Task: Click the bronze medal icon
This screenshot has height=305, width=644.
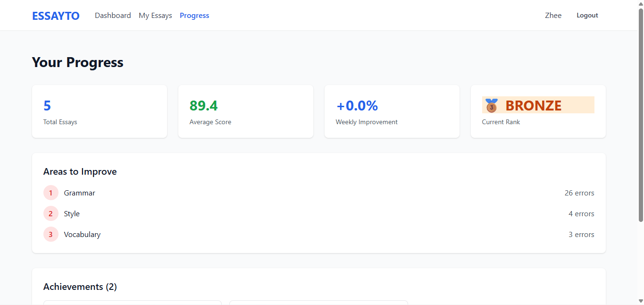Action: coord(492,105)
